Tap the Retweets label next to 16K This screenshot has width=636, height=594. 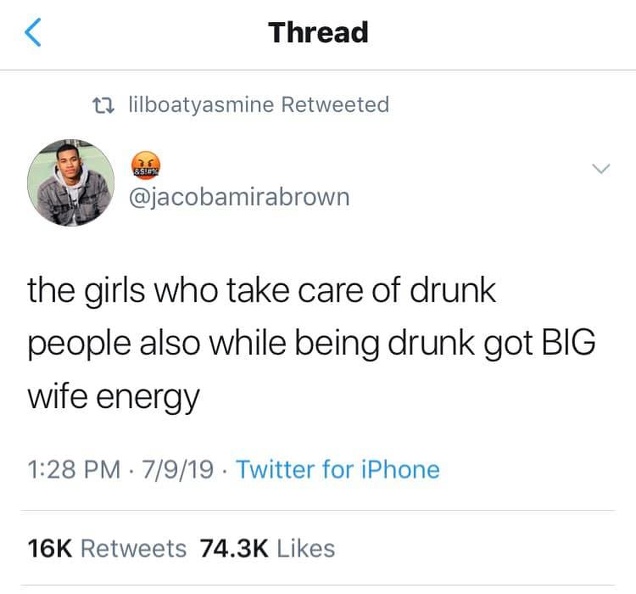tap(134, 549)
